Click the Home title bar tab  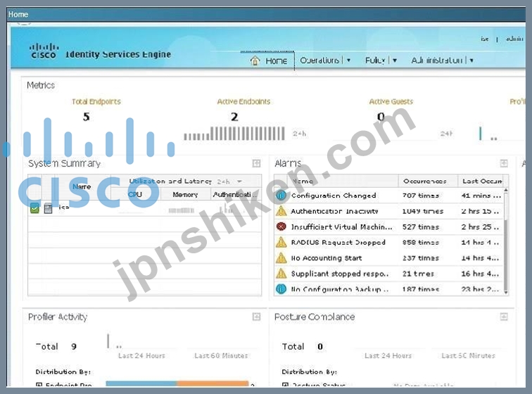[18, 14]
